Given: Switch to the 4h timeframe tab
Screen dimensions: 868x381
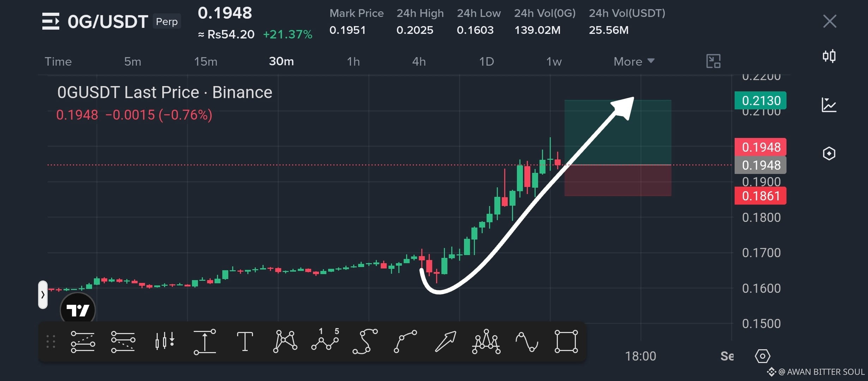Looking at the screenshot, I should 419,61.
